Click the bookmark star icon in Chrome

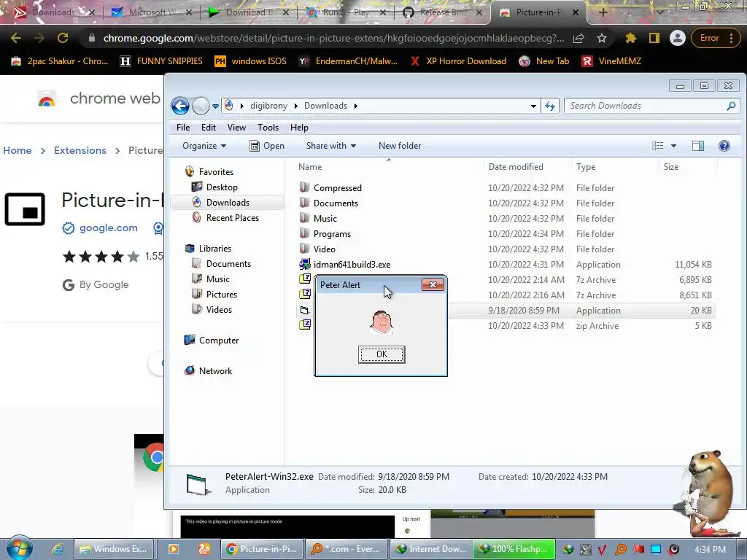602,38
